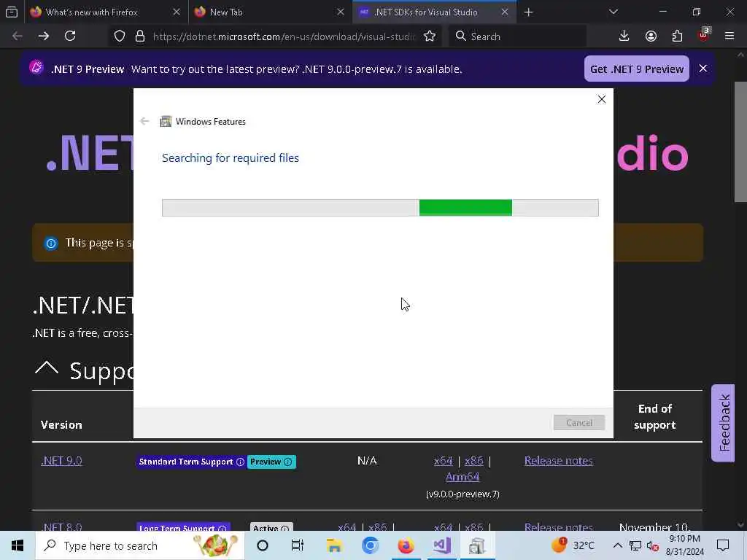Show hidden system tray icons chevron

point(617,545)
